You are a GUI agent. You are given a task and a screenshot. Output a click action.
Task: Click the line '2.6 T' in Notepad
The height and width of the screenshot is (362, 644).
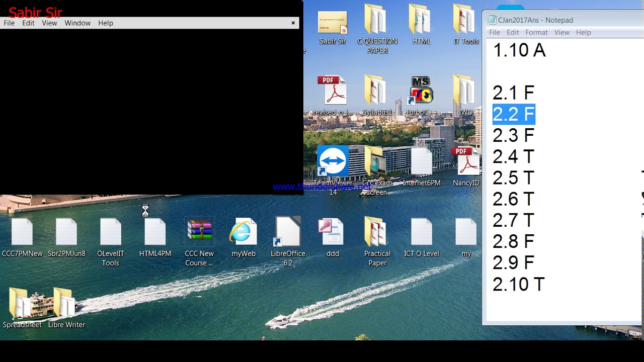513,200
